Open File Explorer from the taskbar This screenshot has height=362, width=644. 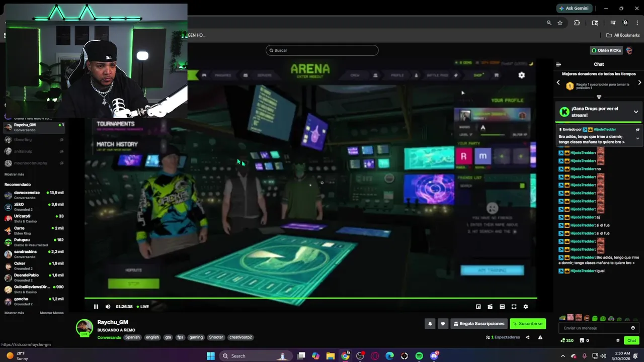pos(330,356)
